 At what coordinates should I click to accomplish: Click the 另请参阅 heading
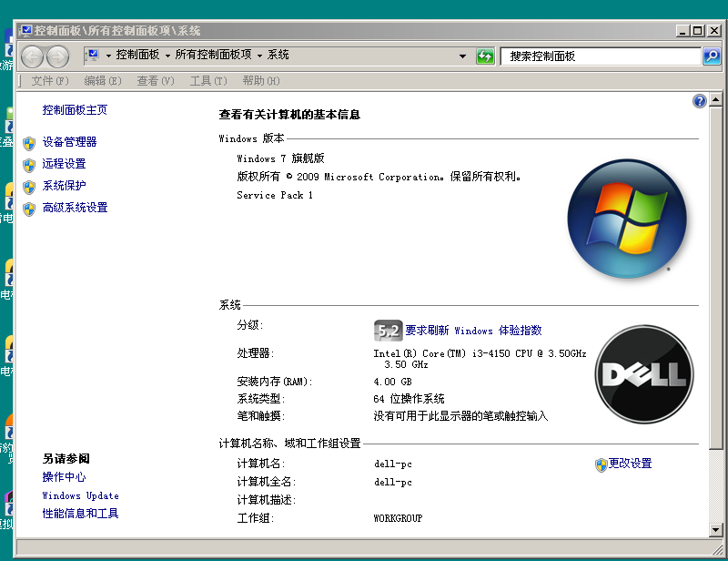pos(66,459)
